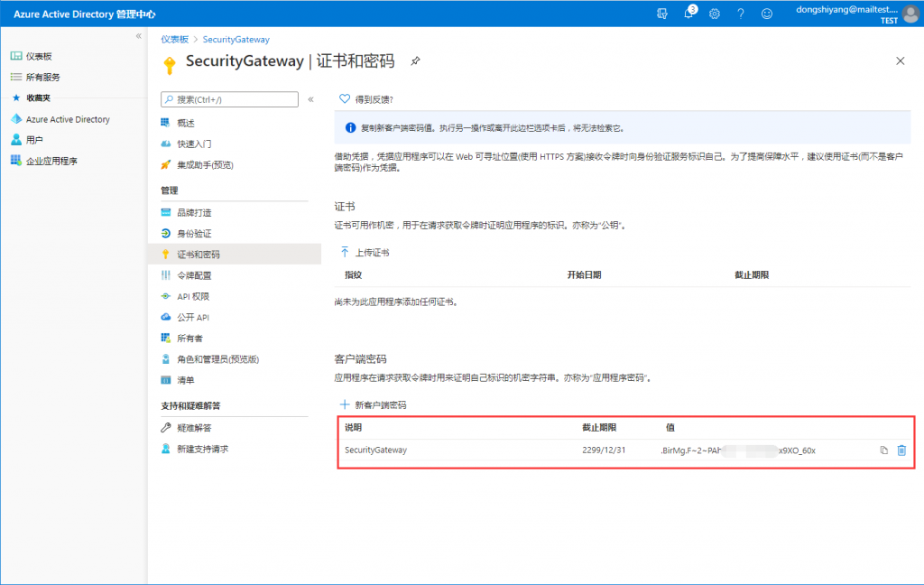
Task: Open 所有者 menu item
Action: point(189,338)
